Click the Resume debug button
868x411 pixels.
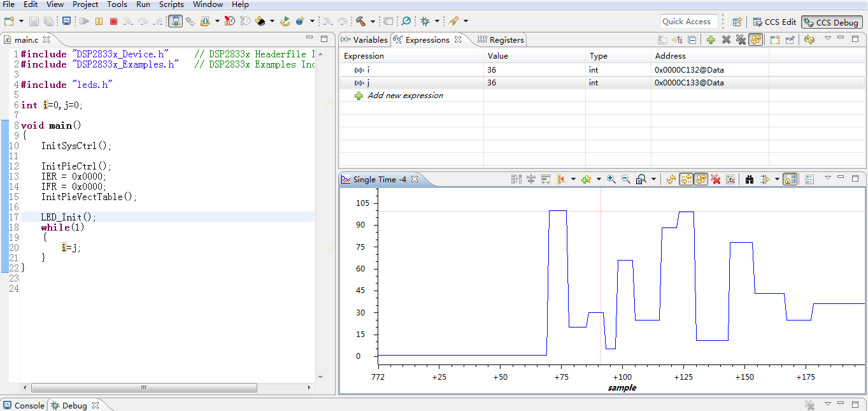(84, 21)
